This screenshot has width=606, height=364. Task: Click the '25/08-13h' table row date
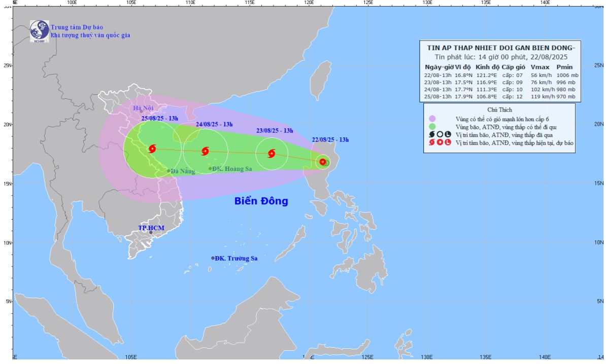437,96
